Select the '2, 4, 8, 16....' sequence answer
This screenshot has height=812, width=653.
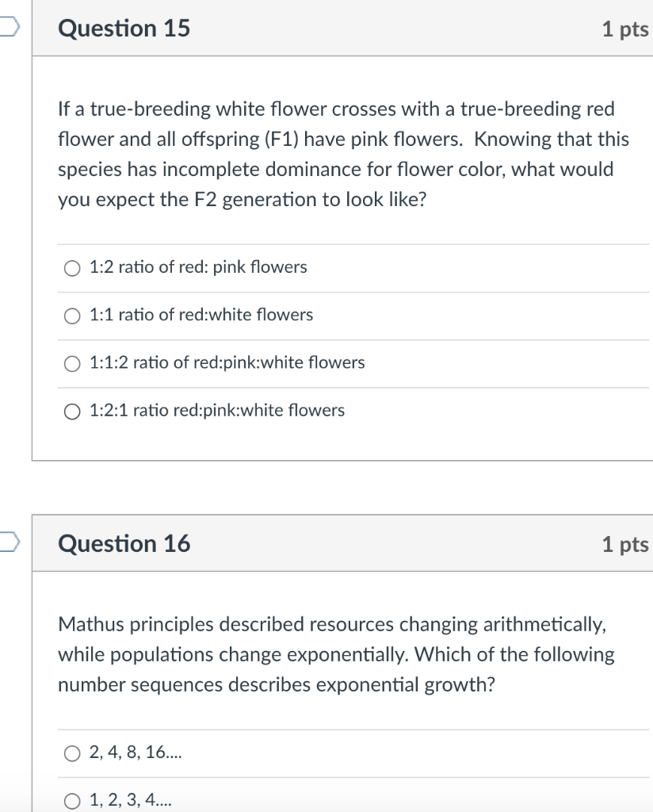[x=71, y=753]
